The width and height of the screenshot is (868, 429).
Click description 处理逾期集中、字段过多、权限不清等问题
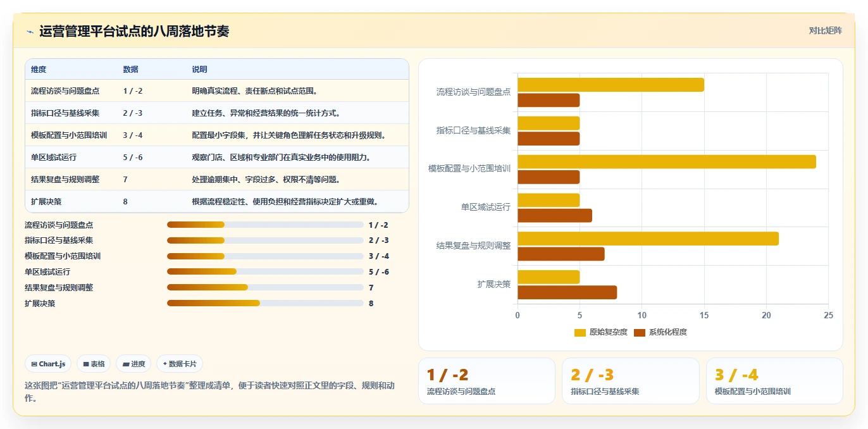click(x=266, y=179)
